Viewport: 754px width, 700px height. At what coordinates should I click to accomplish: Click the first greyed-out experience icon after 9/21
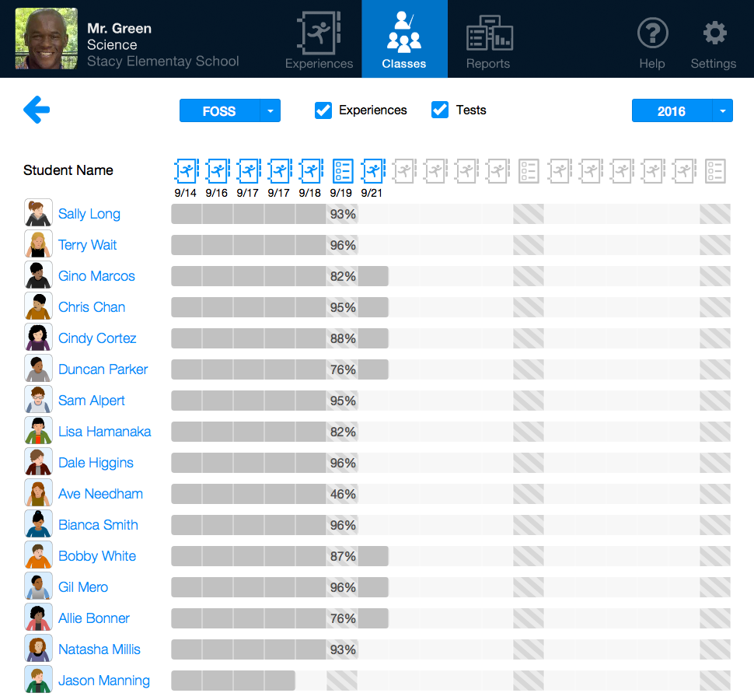404,171
